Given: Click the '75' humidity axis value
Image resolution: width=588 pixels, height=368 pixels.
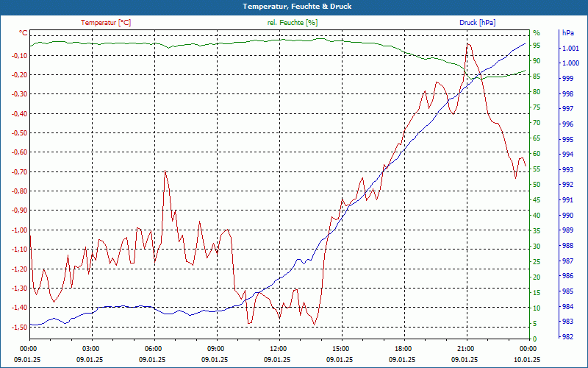Looking at the screenshot, I should point(537,107).
